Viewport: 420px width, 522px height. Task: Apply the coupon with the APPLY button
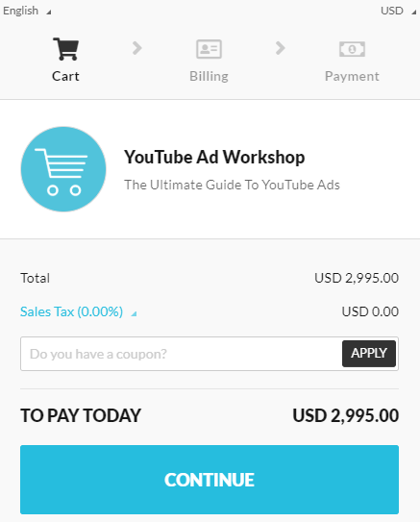(369, 354)
